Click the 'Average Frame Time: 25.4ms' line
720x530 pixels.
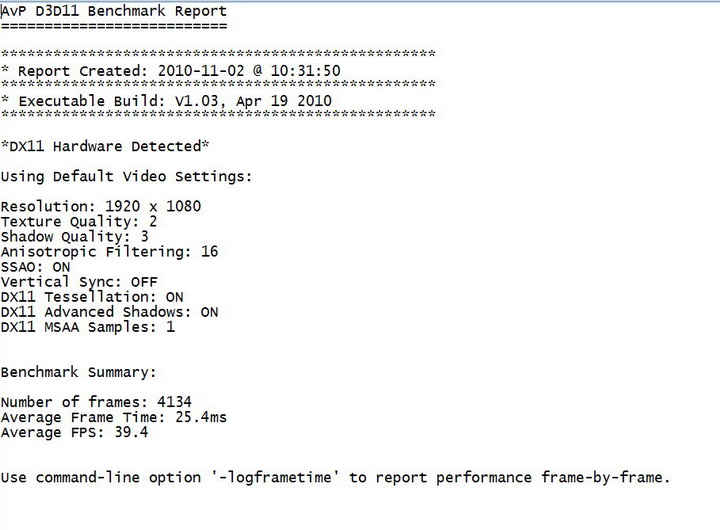(113, 418)
